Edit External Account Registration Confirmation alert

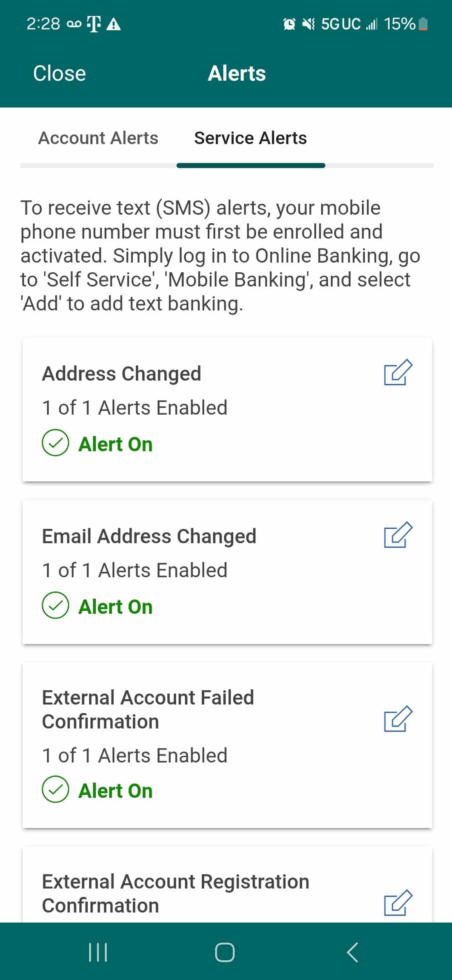398,903
